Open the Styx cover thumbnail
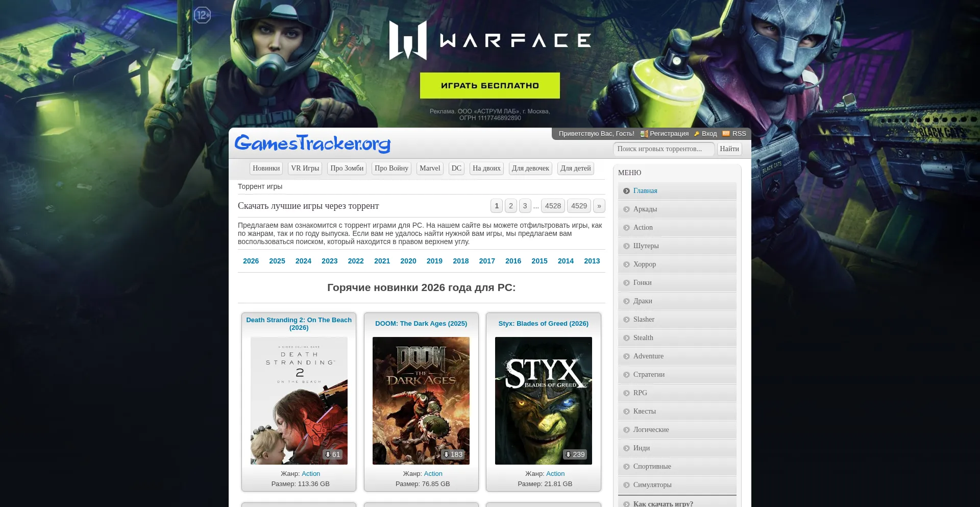The image size is (980, 507). tap(544, 401)
